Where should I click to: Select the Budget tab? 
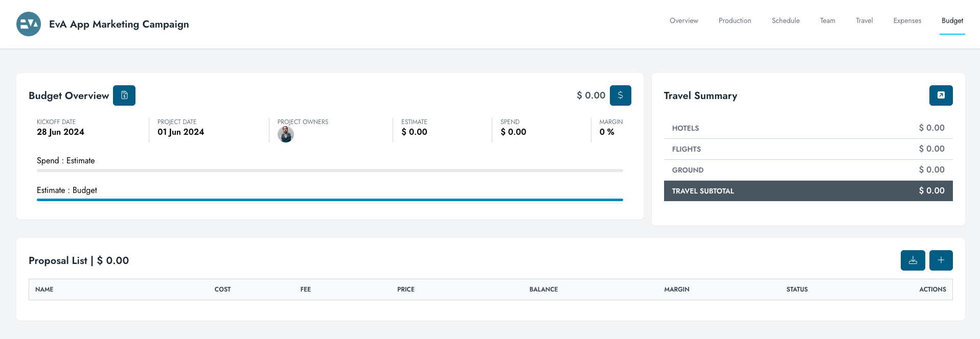pyautogui.click(x=952, y=21)
